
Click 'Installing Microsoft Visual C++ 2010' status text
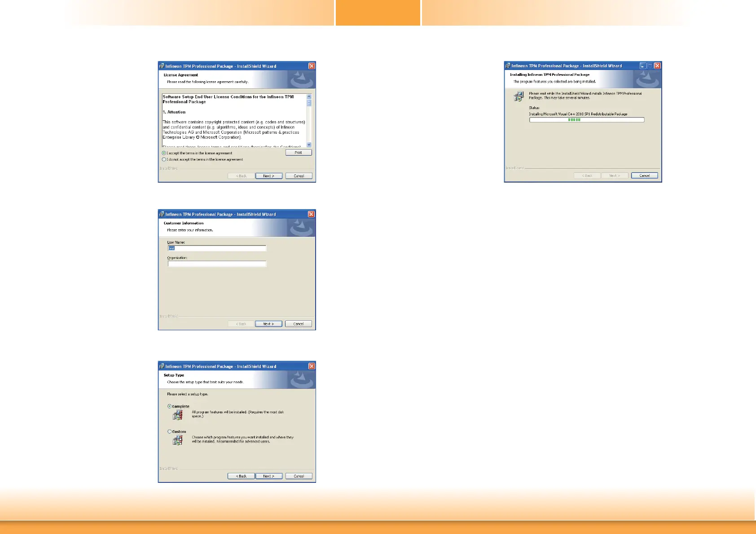[578, 114]
